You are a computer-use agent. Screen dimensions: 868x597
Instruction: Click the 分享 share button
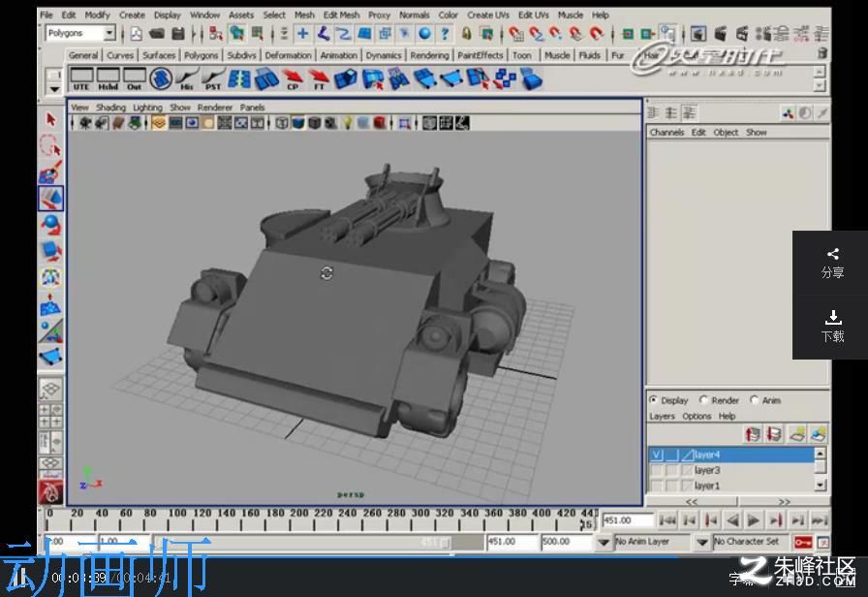pos(832,263)
